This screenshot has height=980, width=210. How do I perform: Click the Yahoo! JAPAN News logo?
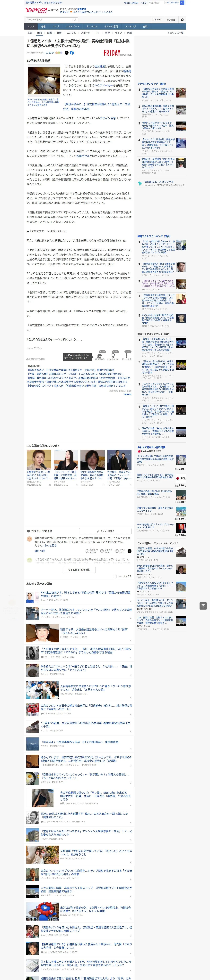(42, 10)
